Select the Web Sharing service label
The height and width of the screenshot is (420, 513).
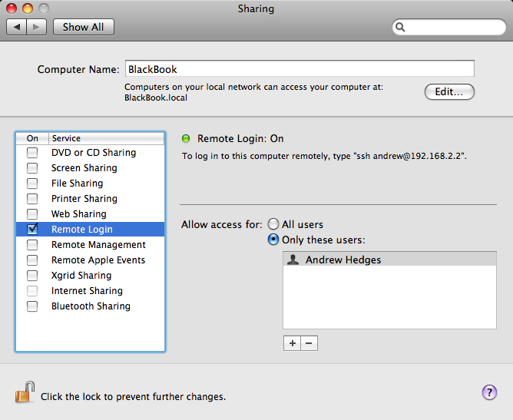coord(79,214)
